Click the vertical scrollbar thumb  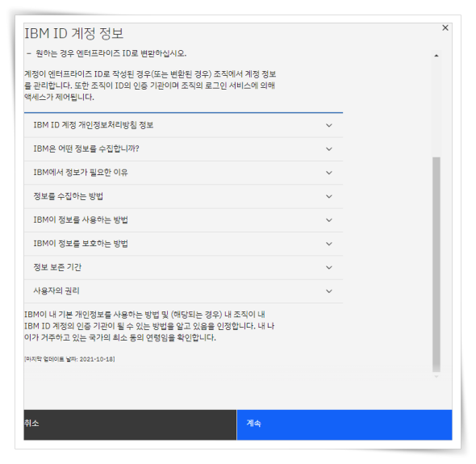tap(436, 264)
